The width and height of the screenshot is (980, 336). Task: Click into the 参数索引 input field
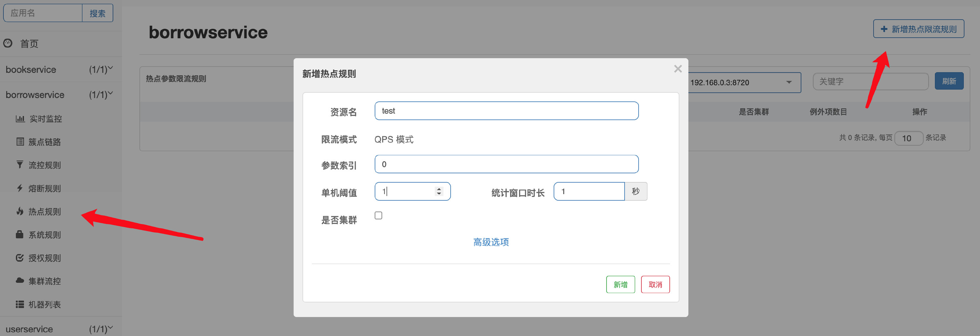(x=506, y=164)
